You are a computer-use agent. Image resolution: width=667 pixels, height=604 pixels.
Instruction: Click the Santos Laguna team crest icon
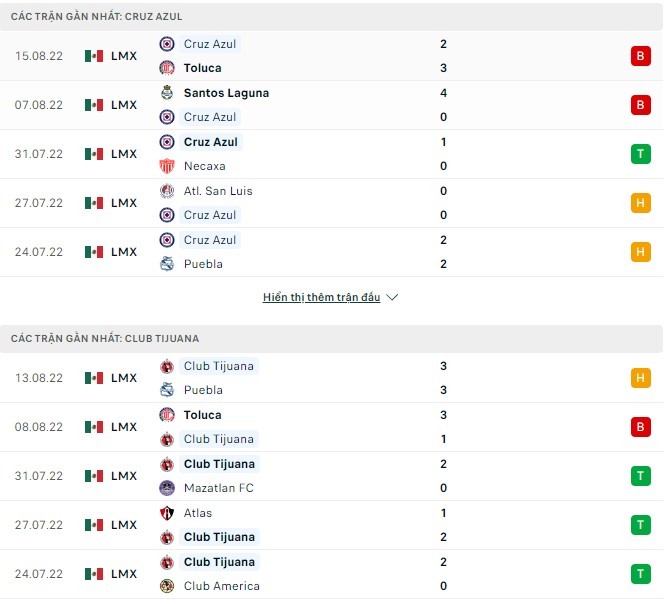coord(167,93)
